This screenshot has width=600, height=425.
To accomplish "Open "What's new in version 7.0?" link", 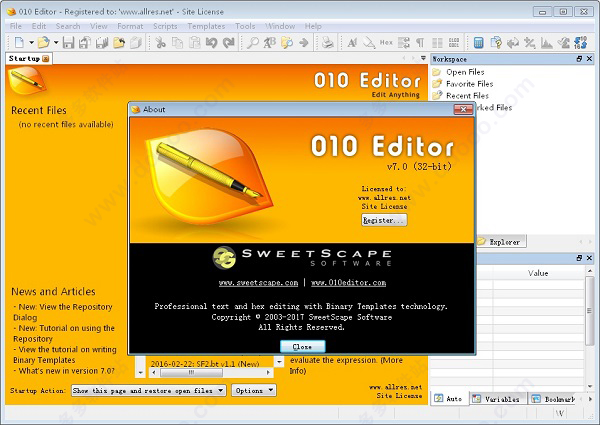I will click(x=66, y=371).
